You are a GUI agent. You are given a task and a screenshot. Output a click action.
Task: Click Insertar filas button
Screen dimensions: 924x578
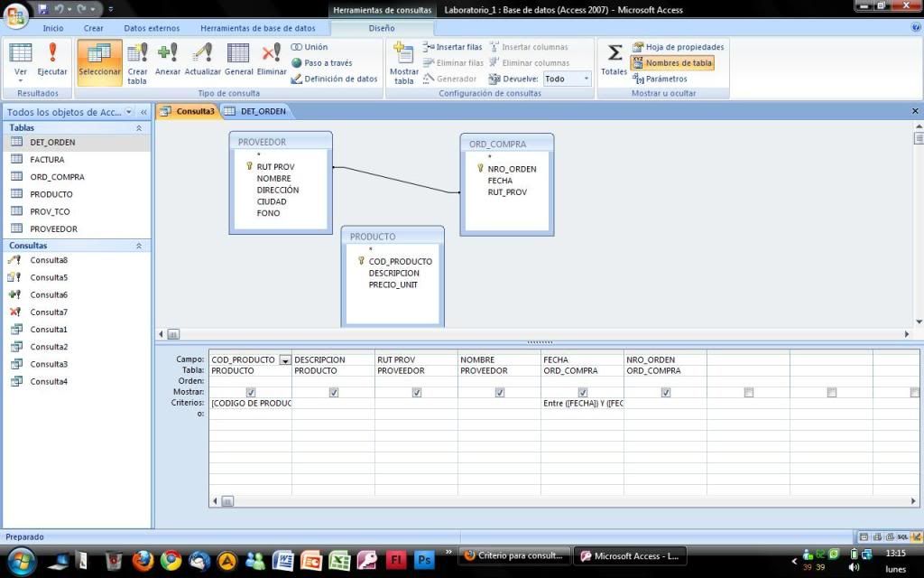[x=453, y=47]
